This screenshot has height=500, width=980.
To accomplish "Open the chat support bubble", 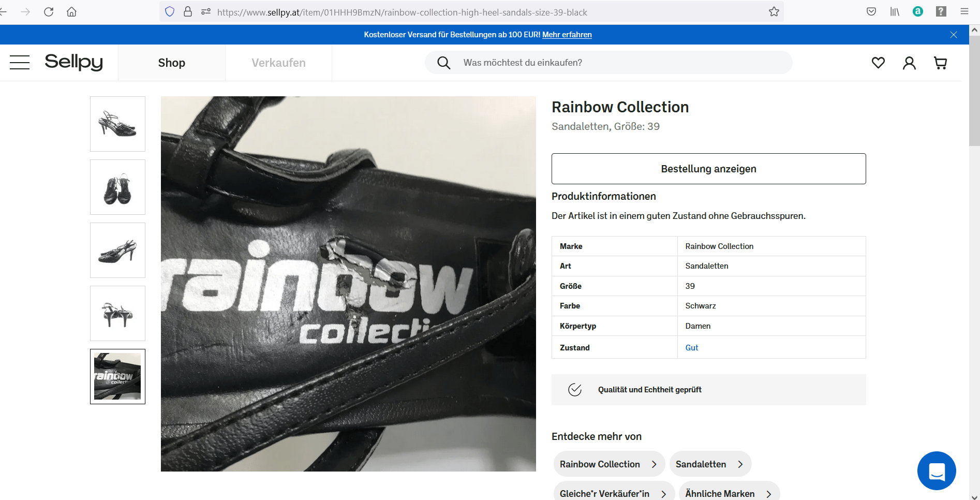I will (x=937, y=470).
